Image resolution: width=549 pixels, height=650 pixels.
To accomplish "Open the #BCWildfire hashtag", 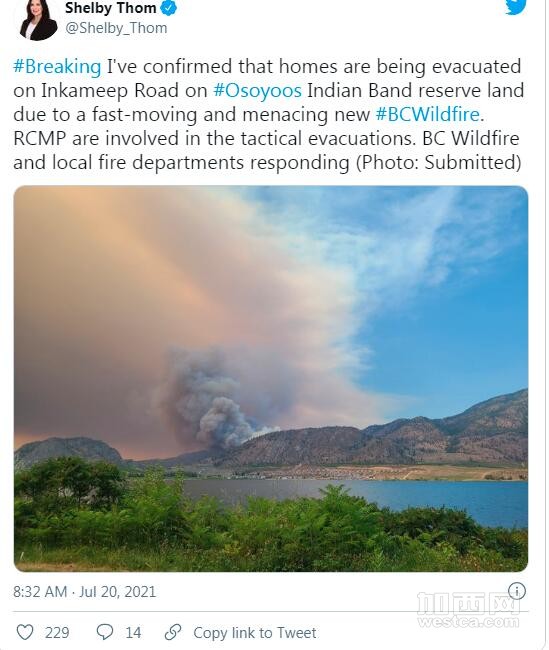I will tap(428, 114).
